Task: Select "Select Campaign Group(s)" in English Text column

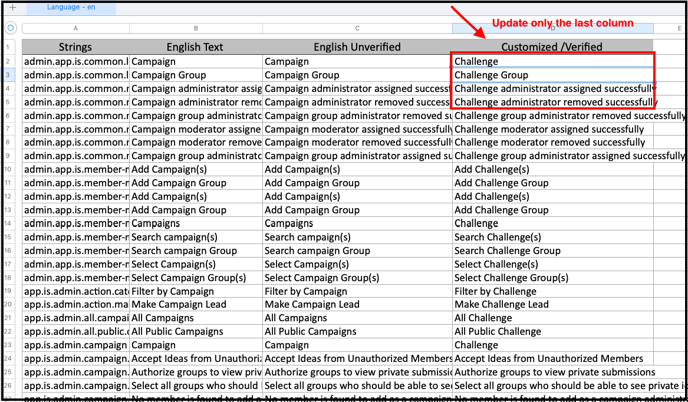Action: point(196,278)
